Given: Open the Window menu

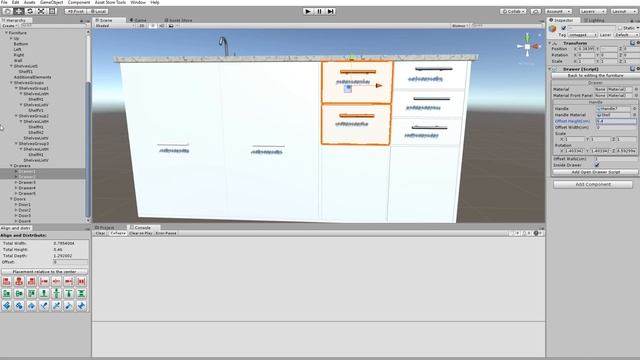Looking at the screenshot, I should tap(138, 2).
